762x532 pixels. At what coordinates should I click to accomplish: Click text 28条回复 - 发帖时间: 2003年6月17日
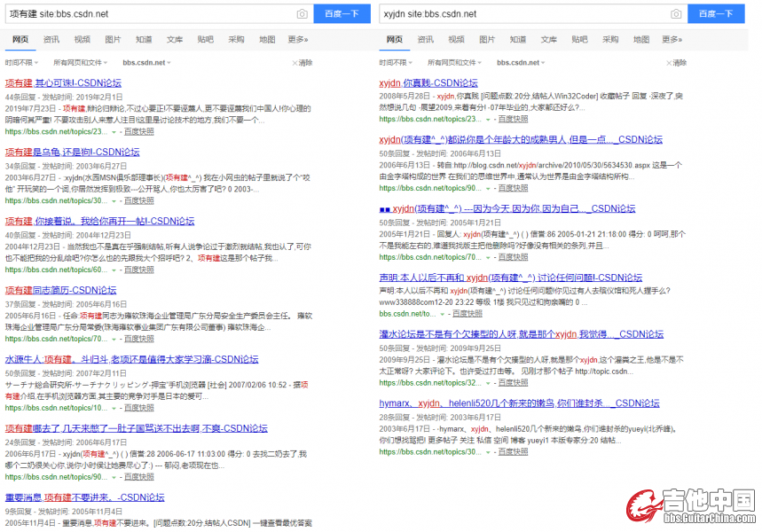tap(440, 417)
